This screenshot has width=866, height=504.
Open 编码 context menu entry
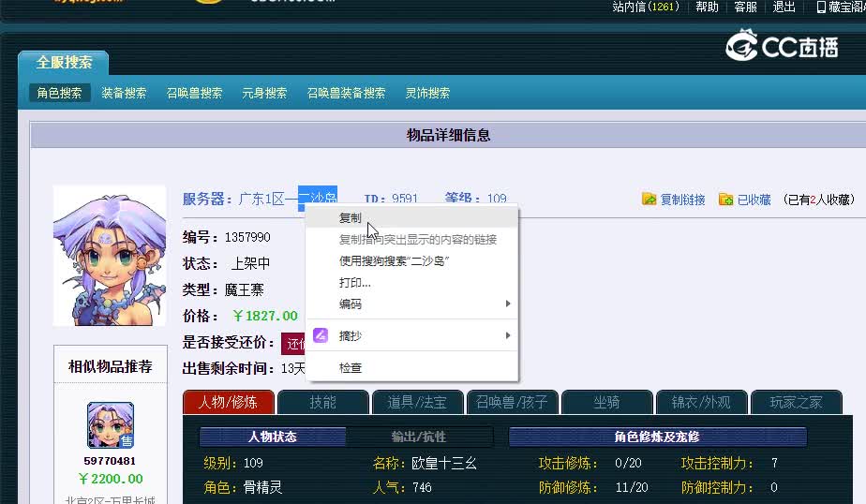click(412, 304)
